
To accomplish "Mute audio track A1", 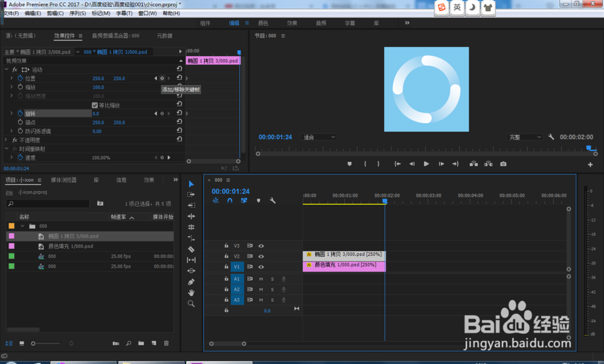I will [x=261, y=279].
